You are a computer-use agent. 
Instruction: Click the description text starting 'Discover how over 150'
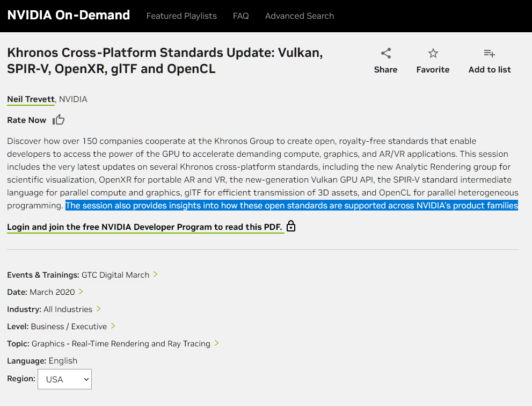(x=263, y=173)
